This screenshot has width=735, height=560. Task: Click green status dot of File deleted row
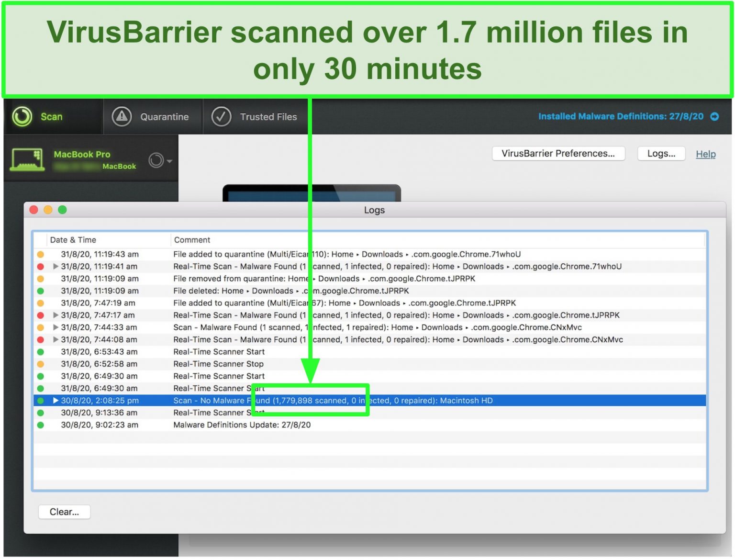pyautogui.click(x=41, y=291)
